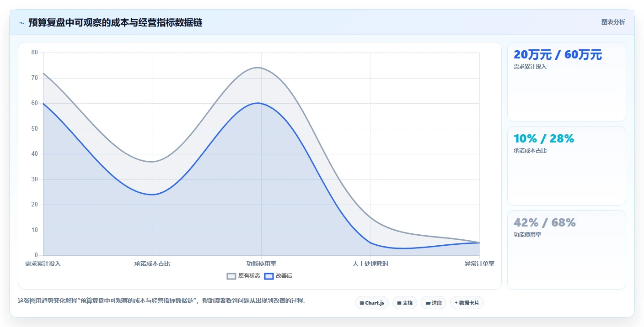Click the y-axis value 80
The height and width of the screenshot is (327, 644).
click(x=35, y=53)
